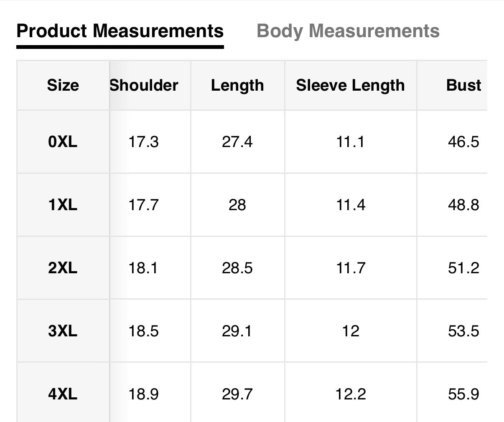Click the 28 length value for 1XL
The width and height of the screenshot is (504, 422).
tap(237, 205)
